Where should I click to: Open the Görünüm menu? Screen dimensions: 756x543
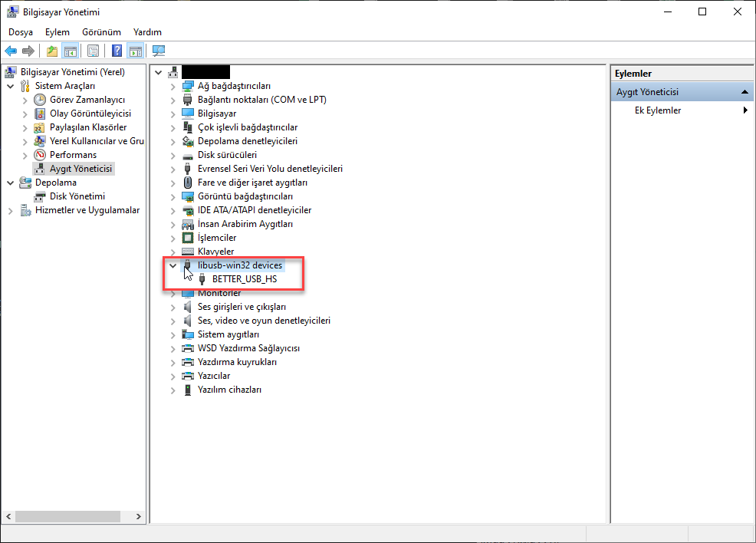(101, 31)
